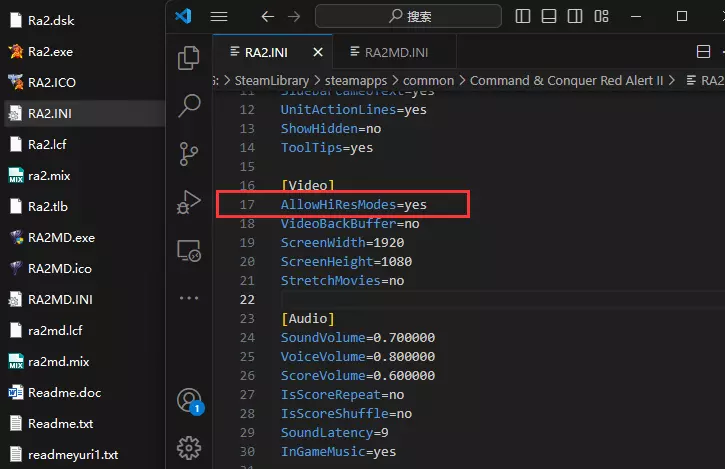Click the ra2.mix file icon
Screen dimensions: 725x469
(x=16, y=175)
